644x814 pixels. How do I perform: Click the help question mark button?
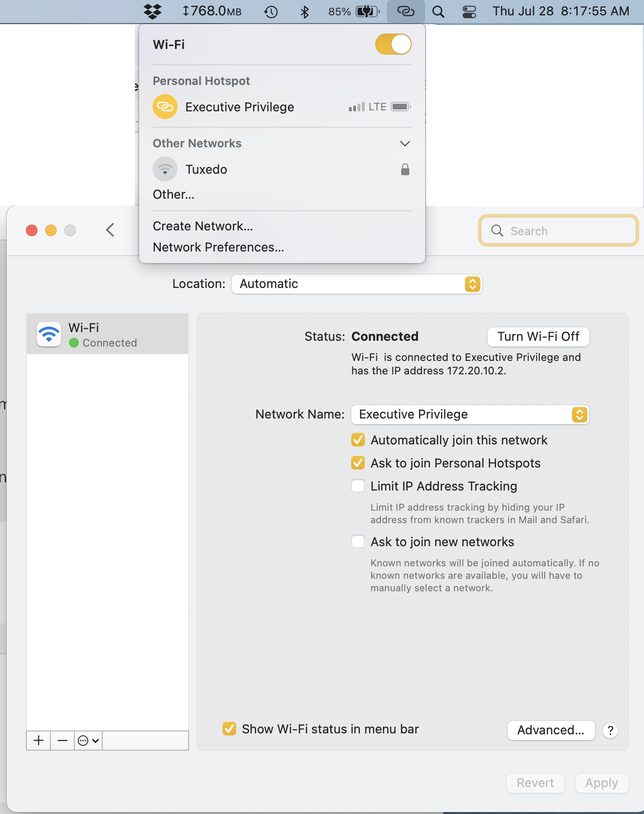click(x=610, y=730)
